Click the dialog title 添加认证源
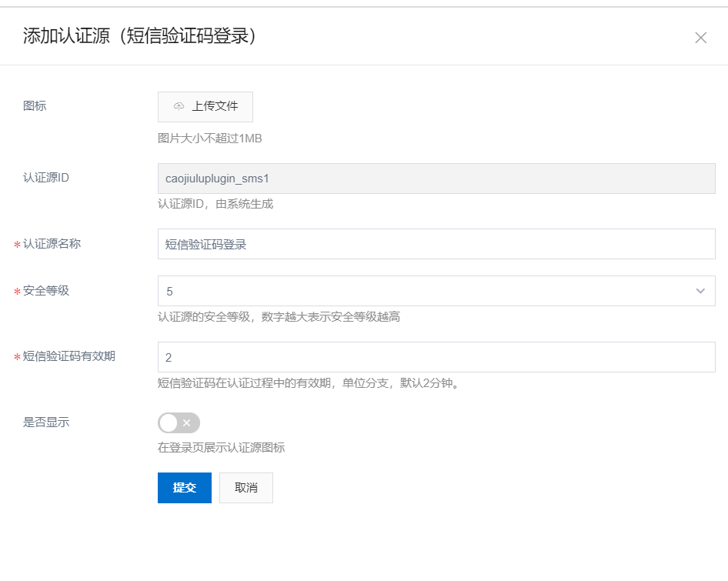The height and width of the screenshot is (581, 728). pyautogui.click(x=139, y=36)
